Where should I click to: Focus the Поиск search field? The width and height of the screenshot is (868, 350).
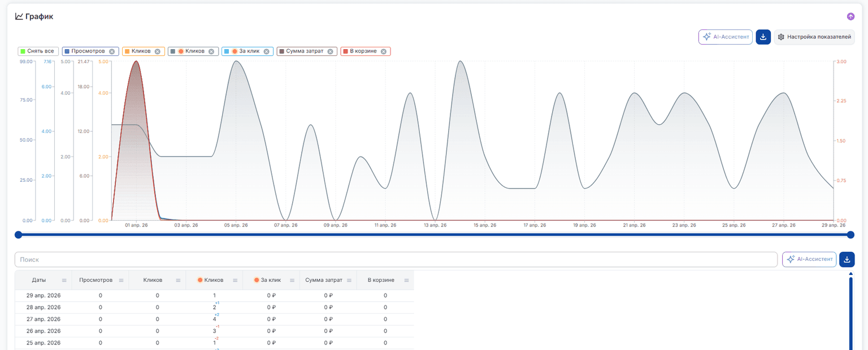click(396, 260)
